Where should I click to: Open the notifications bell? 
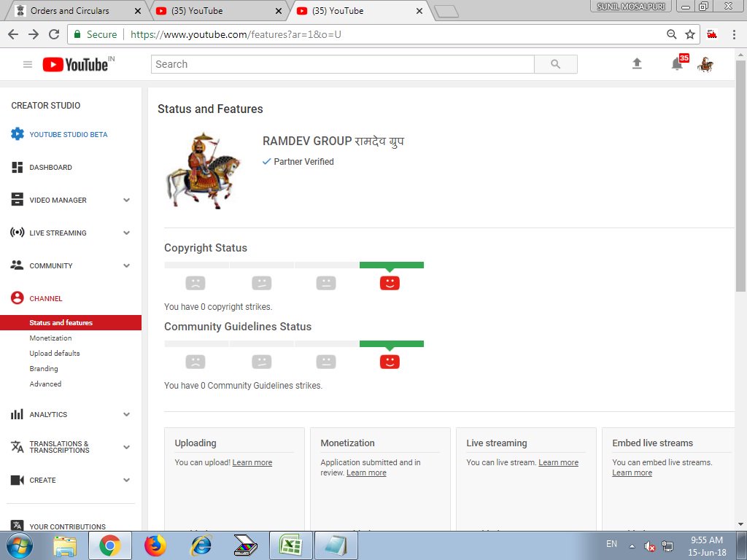tap(677, 64)
